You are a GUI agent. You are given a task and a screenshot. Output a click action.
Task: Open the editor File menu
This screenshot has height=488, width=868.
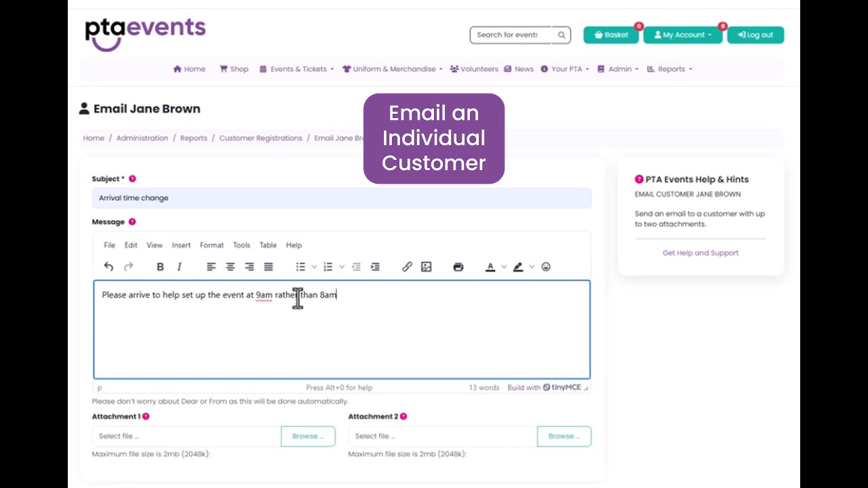(109, 245)
